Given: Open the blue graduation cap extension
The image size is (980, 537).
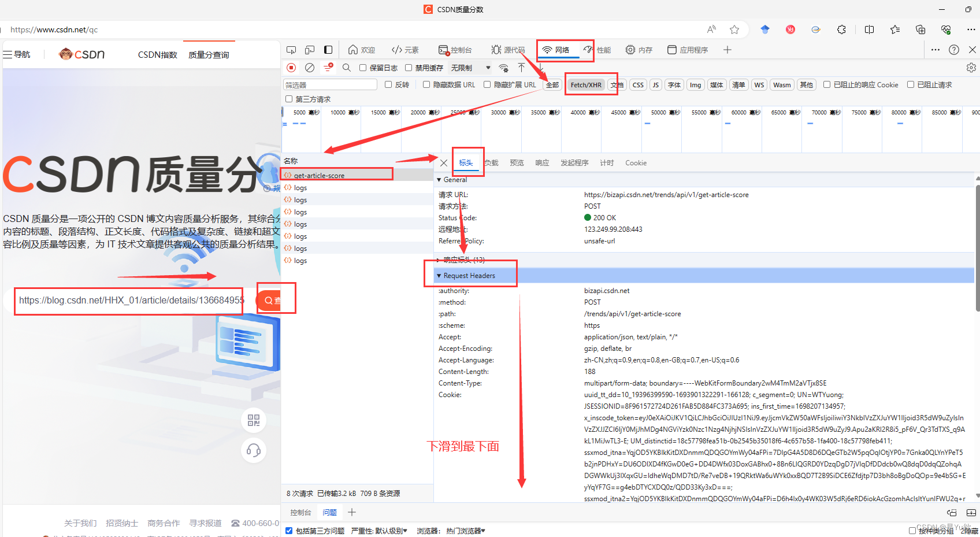Looking at the screenshot, I should click(x=765, y=29).
